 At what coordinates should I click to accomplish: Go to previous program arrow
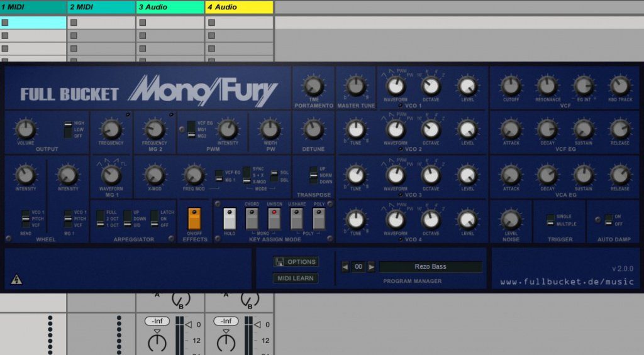coord(345,267)
